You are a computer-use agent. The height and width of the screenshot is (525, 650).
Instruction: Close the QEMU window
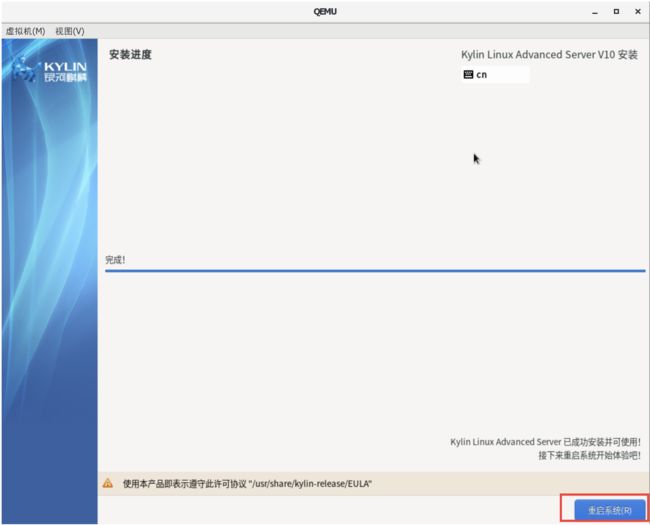638,12
